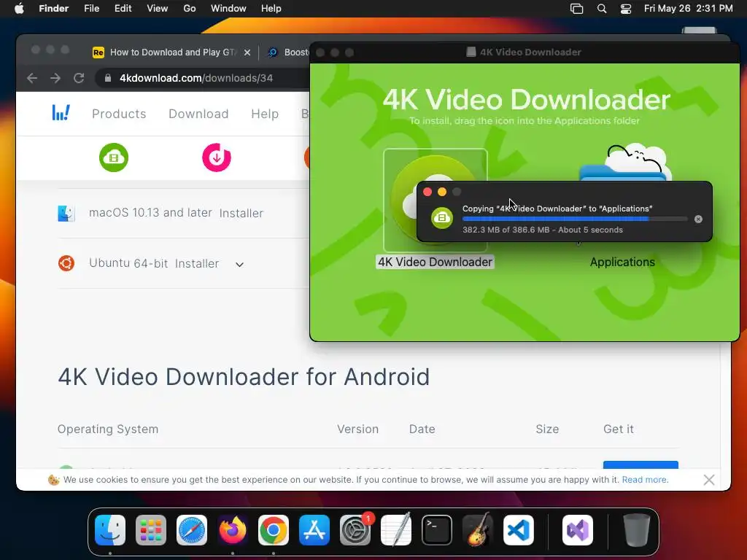Launch Safari from the Dock
The image size is (747, 560).
[192, 530]
